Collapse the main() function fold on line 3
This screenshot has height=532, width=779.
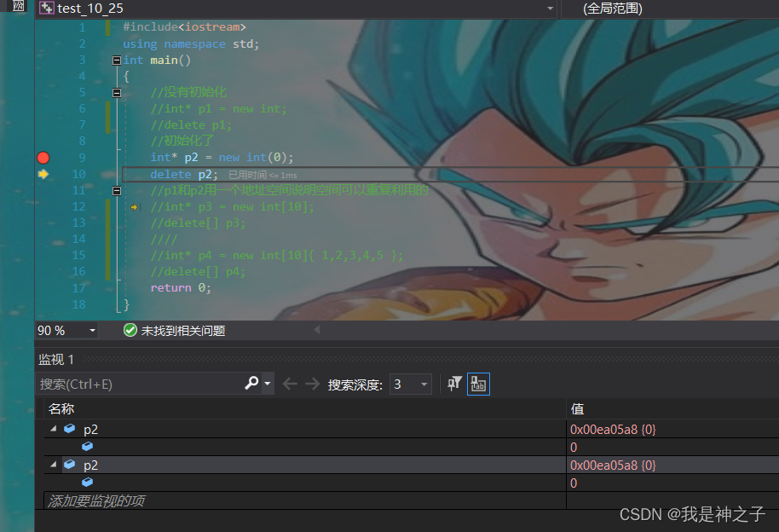tap(117, 61)
